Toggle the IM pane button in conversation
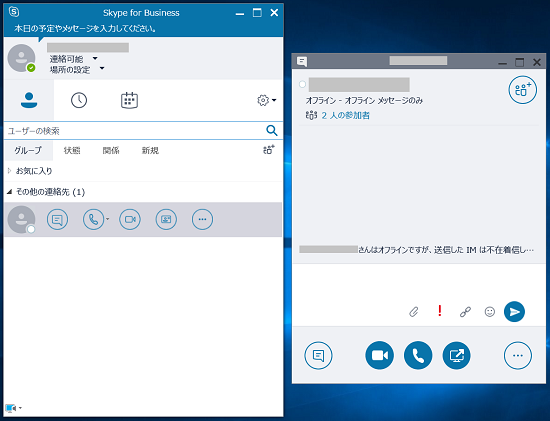This screenshot has width=550, height=421. tap(318, 356)
